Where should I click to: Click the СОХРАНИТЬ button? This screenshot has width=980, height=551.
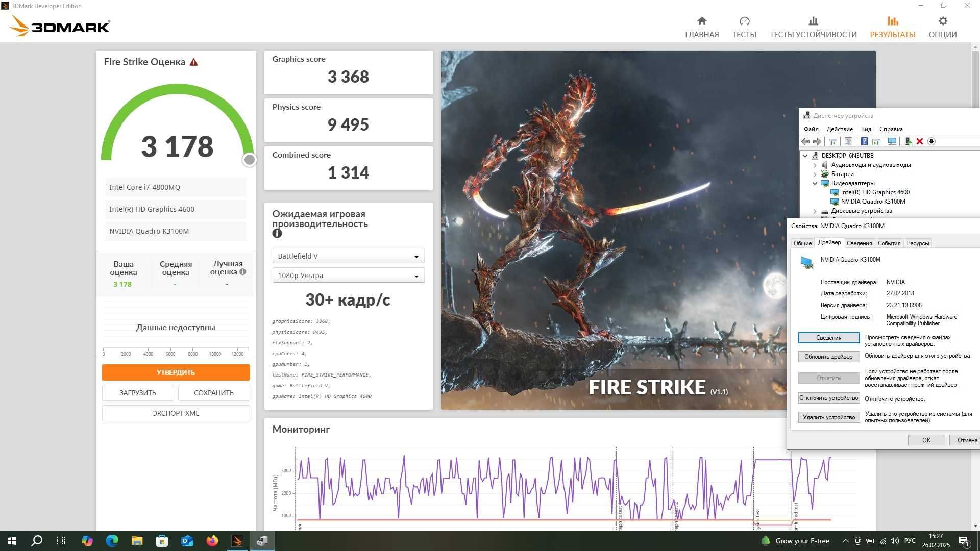[214, 393]
